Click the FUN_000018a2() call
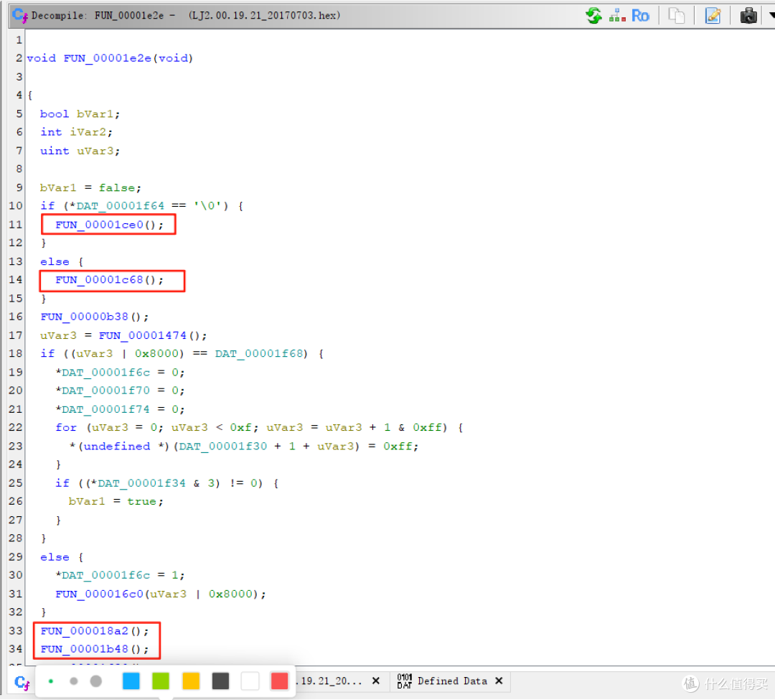The image size is (775, 700). 95,631
